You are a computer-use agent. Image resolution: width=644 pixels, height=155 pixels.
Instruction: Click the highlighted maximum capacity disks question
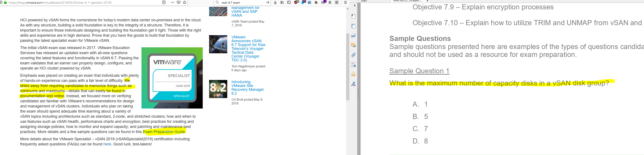[499, 83]
